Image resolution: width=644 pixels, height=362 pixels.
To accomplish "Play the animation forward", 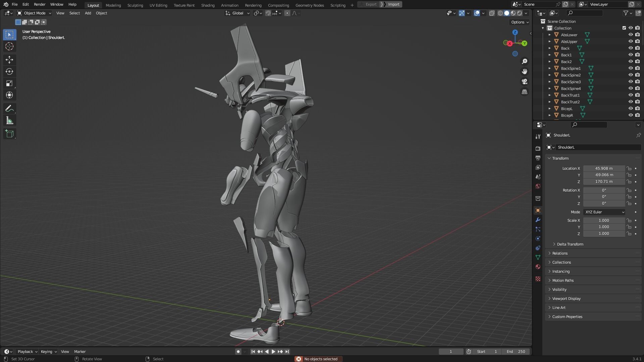I will pos(273,352).
